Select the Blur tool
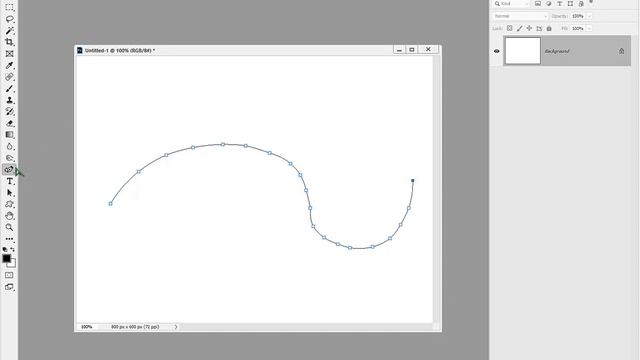 [9, 146]
